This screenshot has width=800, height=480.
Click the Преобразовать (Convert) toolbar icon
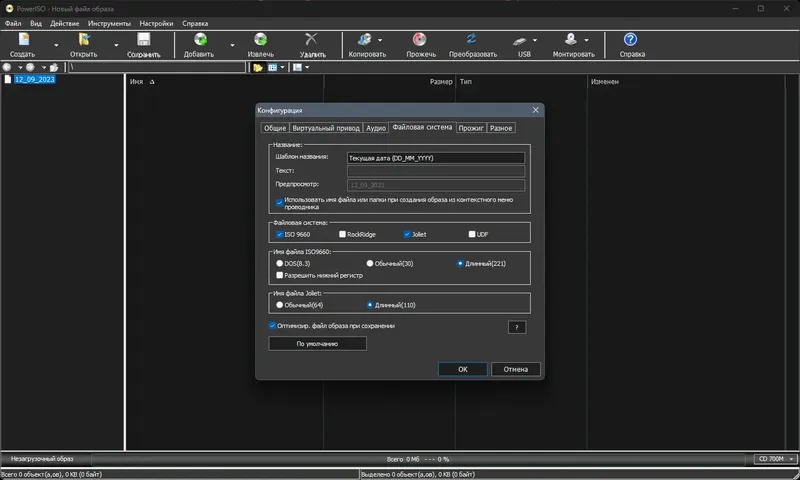[471, 39]
